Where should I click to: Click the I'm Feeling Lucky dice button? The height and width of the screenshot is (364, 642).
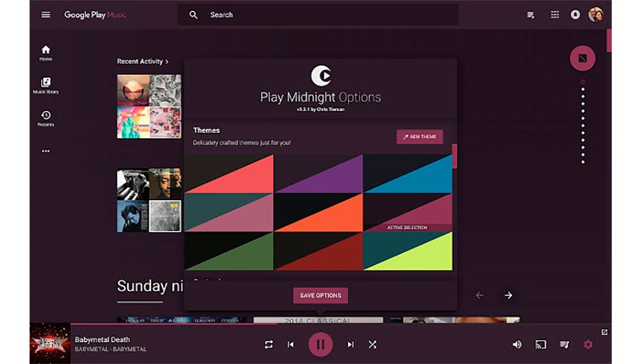click(x=582, y=58)
